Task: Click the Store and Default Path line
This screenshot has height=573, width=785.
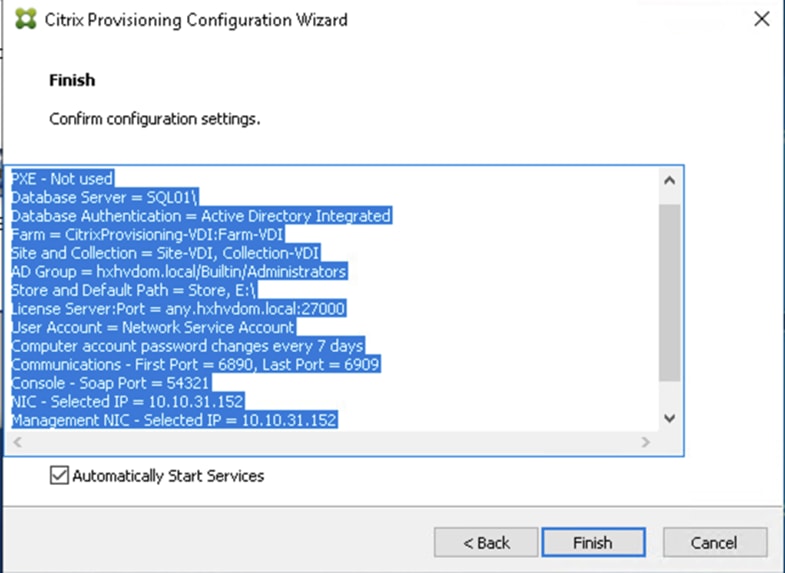Action: (134, 290)
